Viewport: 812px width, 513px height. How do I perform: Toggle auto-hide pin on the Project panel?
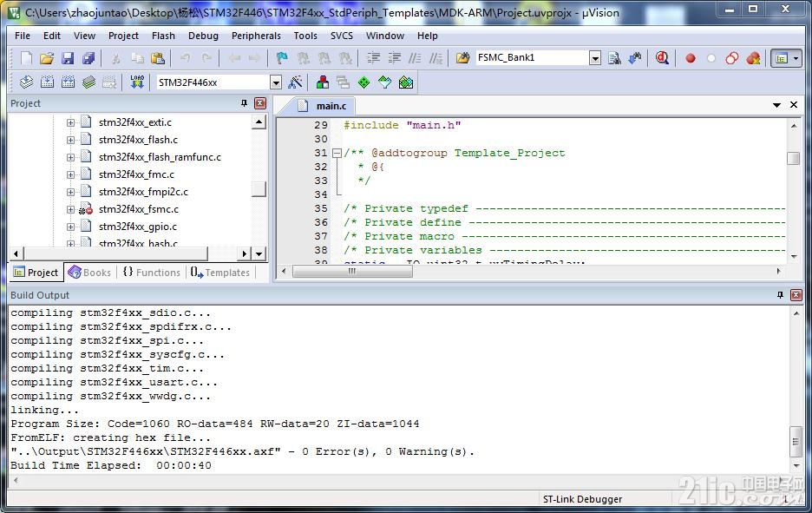click(x=245, y=103)
